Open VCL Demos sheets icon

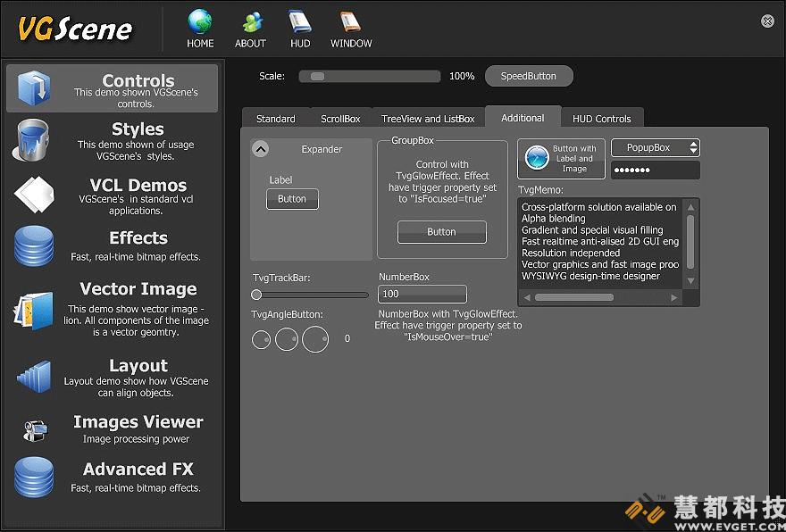34,195
